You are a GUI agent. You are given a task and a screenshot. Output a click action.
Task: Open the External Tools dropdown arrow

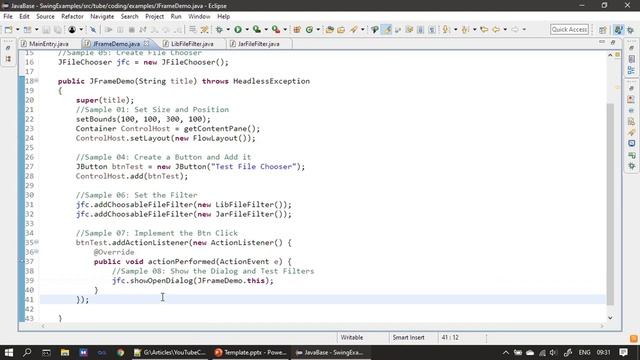coord(285,29)
